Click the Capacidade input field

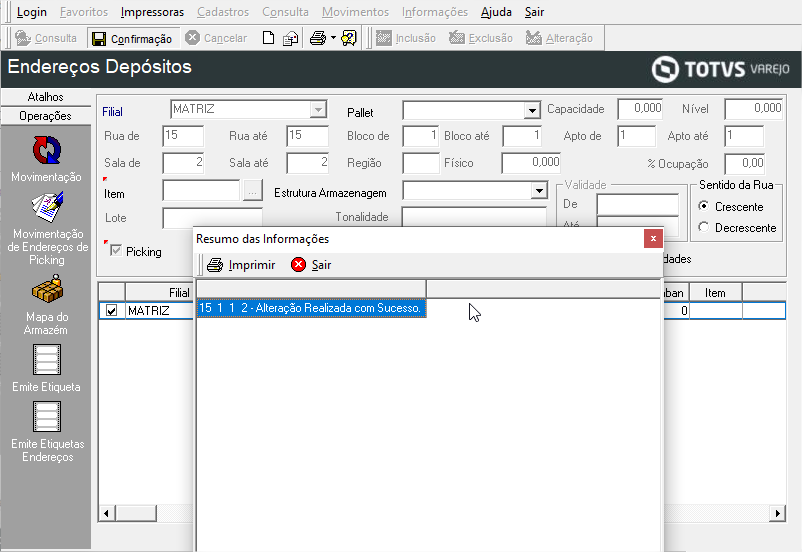pos(640,109)
